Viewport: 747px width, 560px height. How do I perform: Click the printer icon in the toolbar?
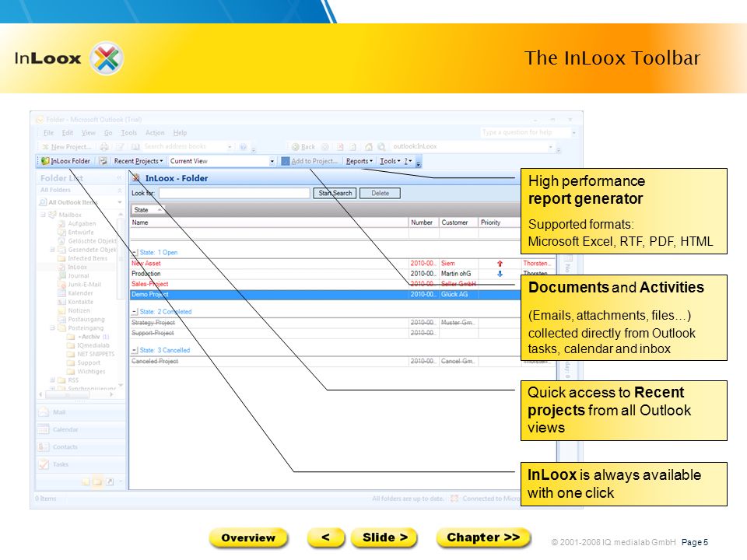click(104, 147)
